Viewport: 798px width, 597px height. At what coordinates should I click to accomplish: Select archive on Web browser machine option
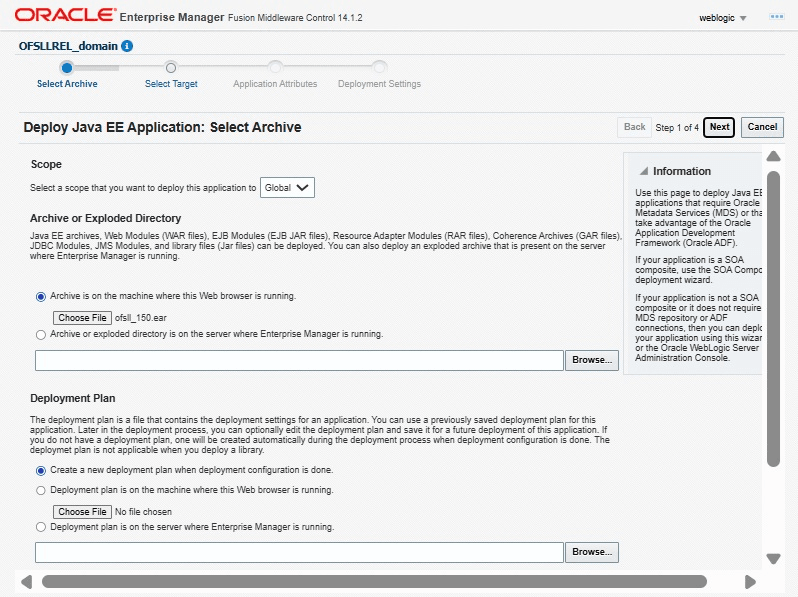(41, 297)
